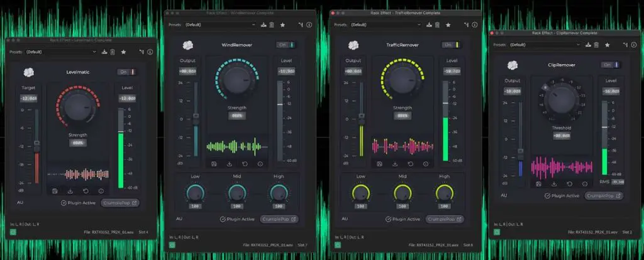Click Levelmatic Strength value field
644x260 pixels.
click(77, 143)
